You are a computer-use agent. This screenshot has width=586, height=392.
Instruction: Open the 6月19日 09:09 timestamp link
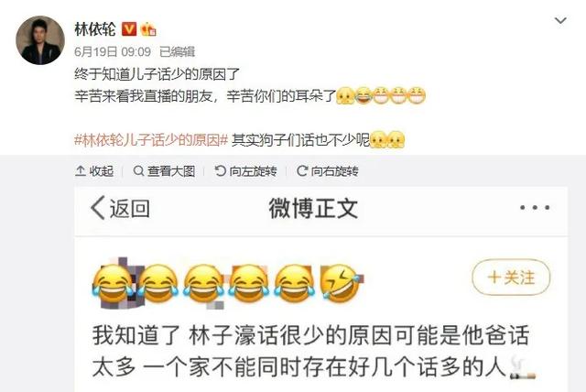(x=113, y=51)
